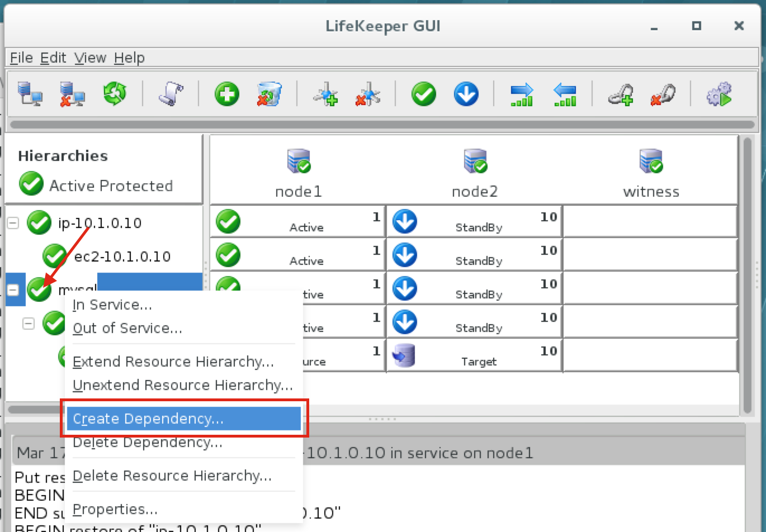Click the Refresh GUI toolbar icon
766x532 pixels.
click(x=115, y=94)
